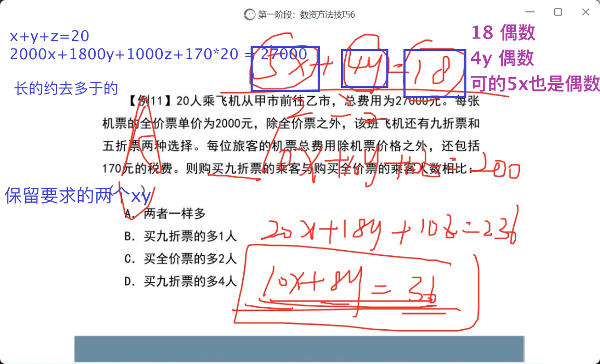Click the purple text 可的5x也是偶数

coord(536,83)
